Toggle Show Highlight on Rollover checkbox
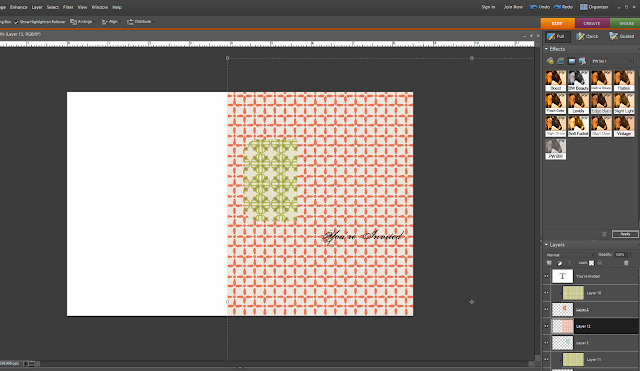Image resolution: width=640 pixels, height=371 pixels. 17,22
